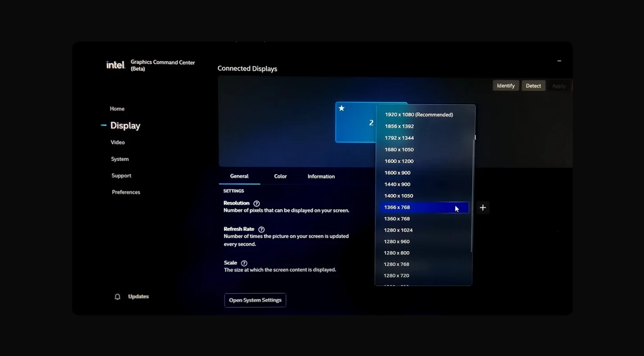Click the plus icon beside resolution list

483,208
